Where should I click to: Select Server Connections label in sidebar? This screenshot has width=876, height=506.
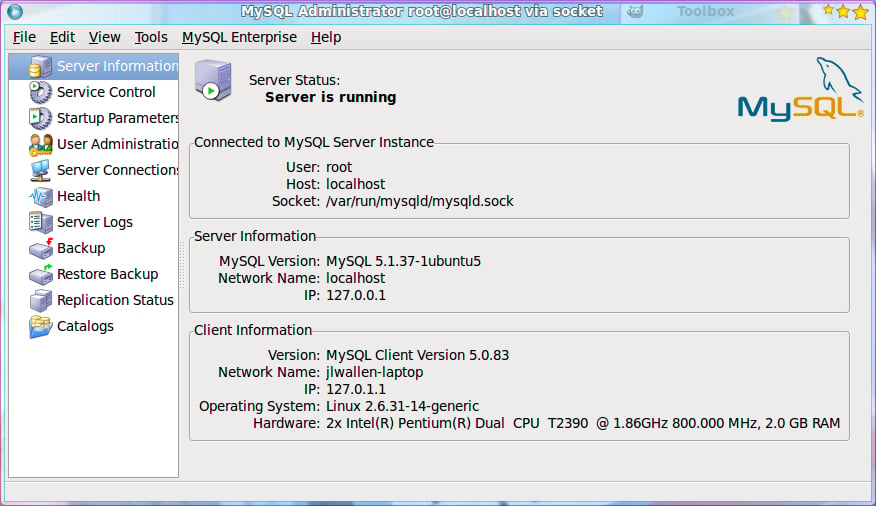(x=117, y=170)
